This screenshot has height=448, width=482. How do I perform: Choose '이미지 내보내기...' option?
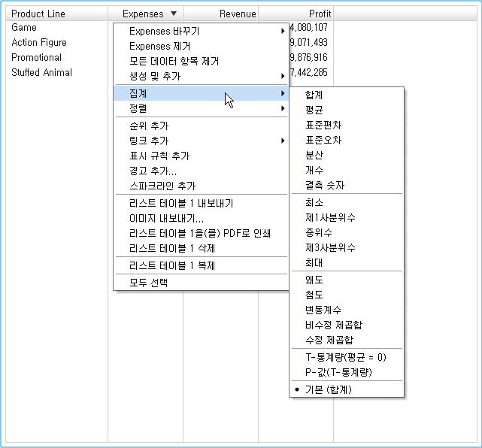click(x=166, y=219)
